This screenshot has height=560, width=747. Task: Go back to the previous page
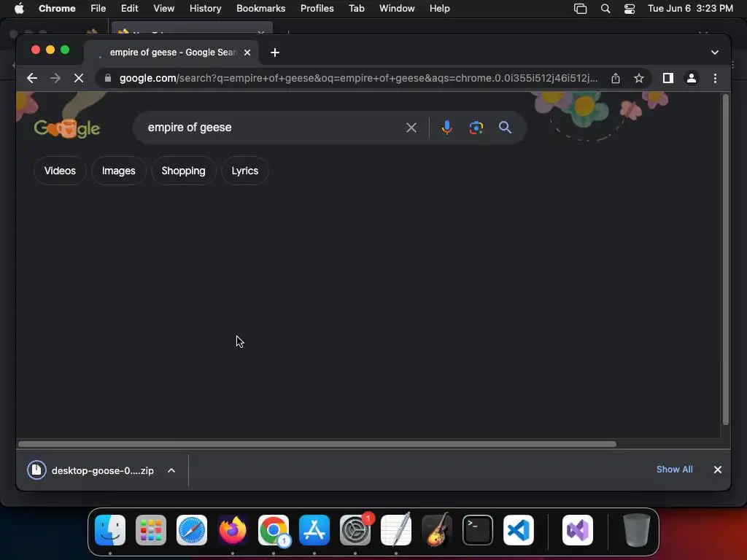[32, 78]
